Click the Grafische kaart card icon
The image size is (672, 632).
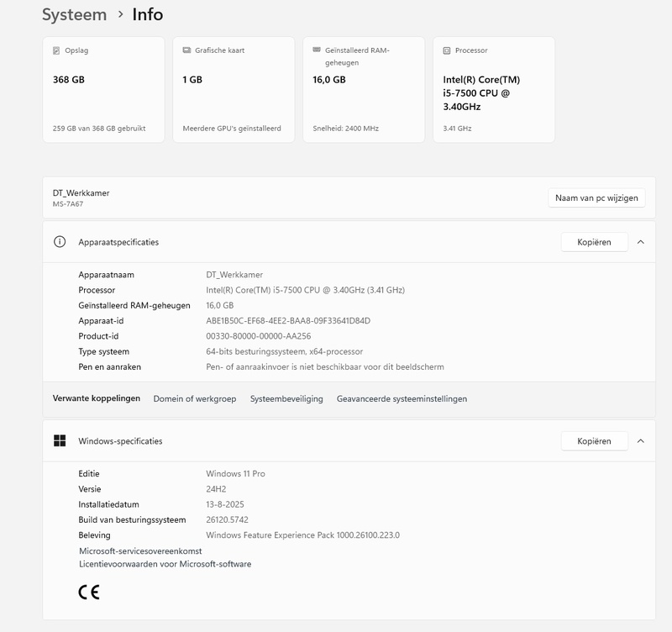(x=186, y=50)
